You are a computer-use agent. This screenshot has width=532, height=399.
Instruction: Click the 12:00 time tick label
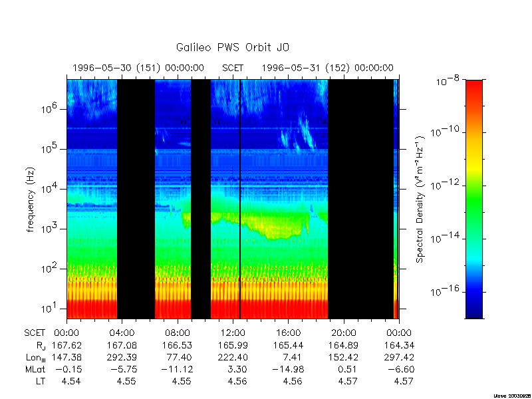click(232, 333)
